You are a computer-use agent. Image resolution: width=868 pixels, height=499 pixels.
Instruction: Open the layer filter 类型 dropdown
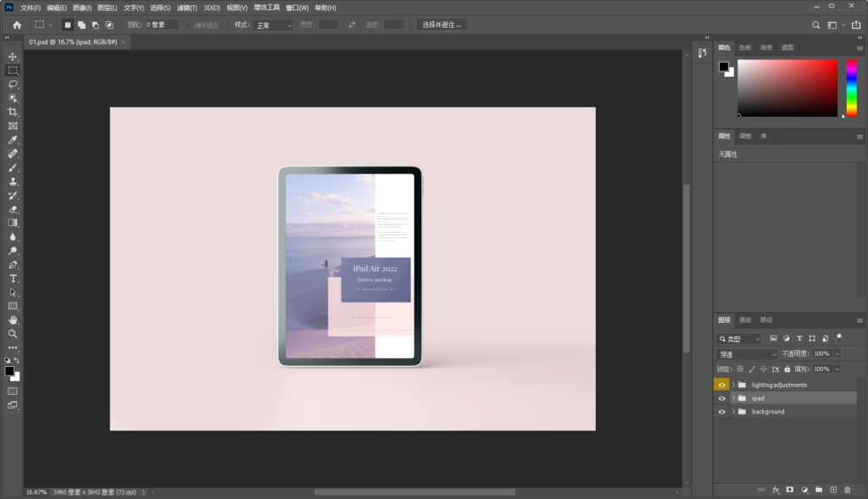(739, 339)
